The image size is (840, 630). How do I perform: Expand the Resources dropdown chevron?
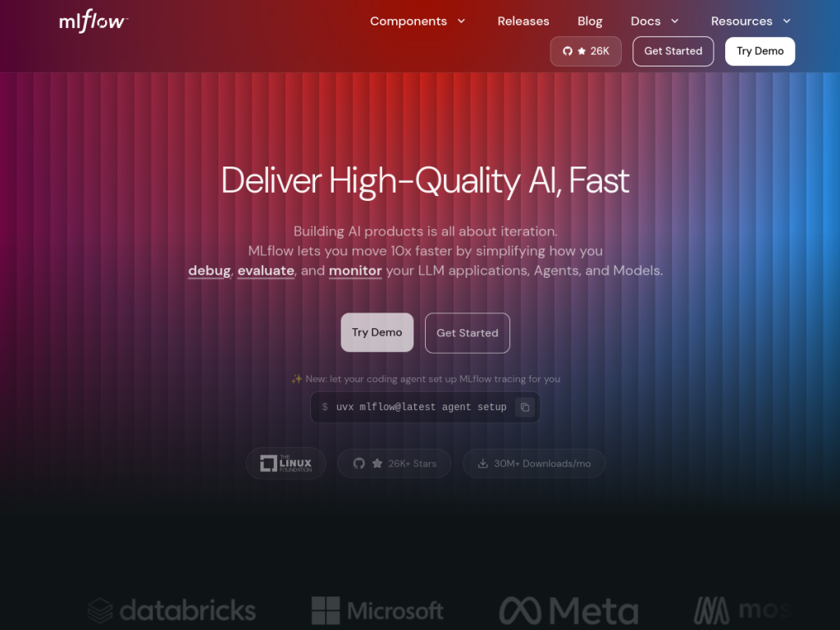[787, 21]
